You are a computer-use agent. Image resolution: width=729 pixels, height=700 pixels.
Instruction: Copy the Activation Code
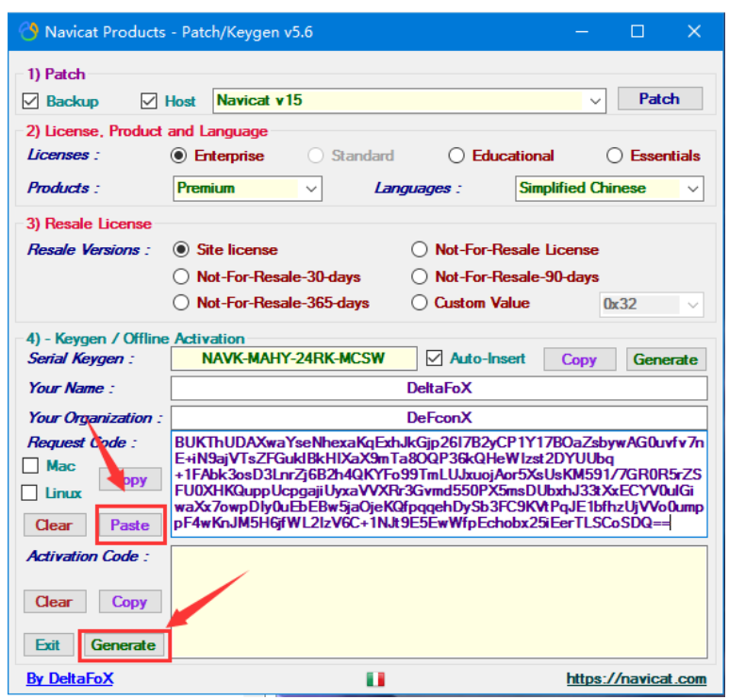(x=130, y=601)
